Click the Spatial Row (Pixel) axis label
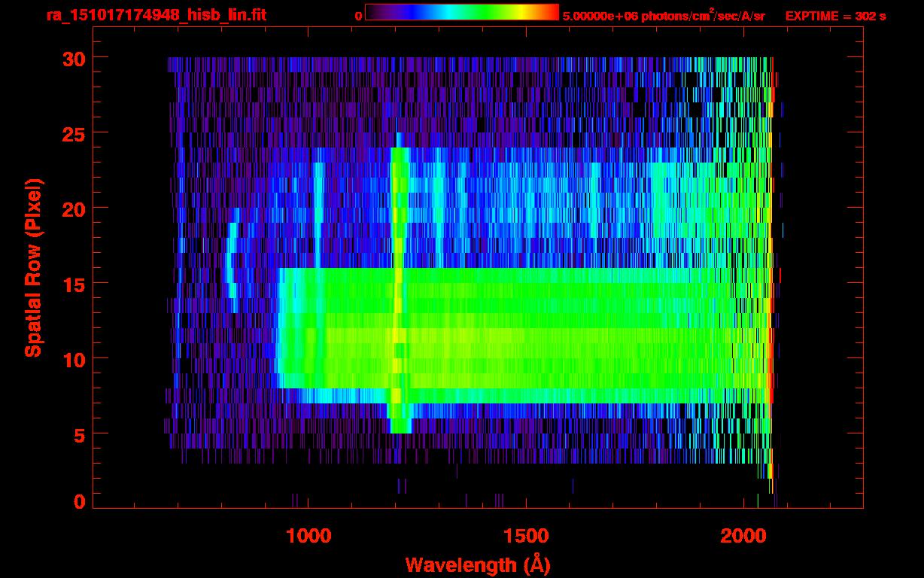This screenshot has height=578, width=924. click(x=33, y=268)
